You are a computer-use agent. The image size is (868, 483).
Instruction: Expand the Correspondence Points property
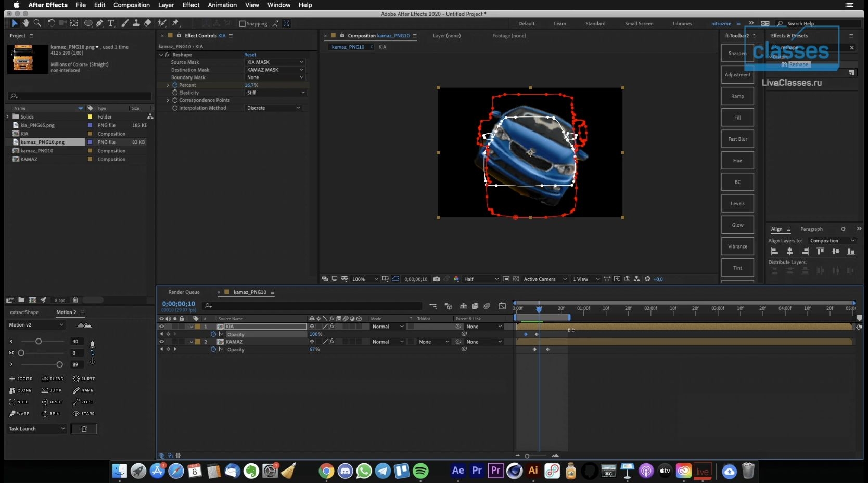(x=168, y=100)
